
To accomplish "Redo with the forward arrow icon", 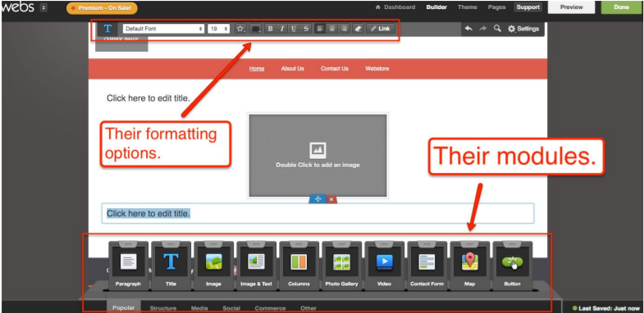I will click(483, 29).
